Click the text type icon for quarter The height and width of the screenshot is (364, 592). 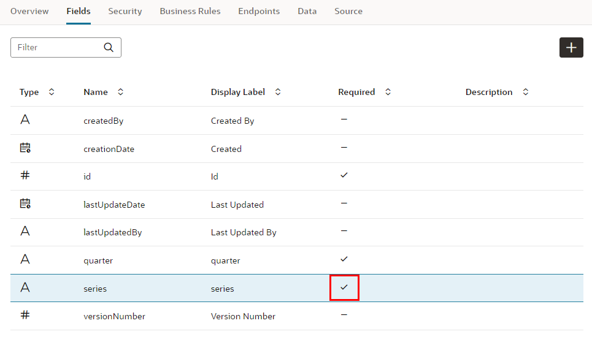pos(25,259)
